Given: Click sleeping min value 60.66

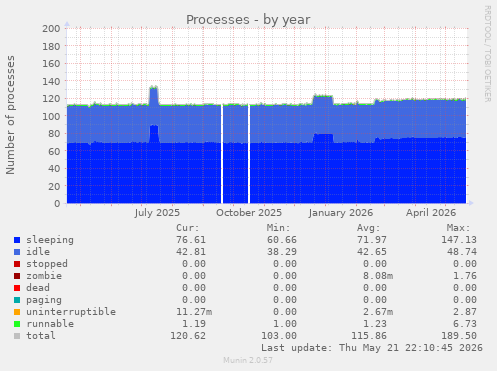Looking at the screenshot, I should coord(282,240).
